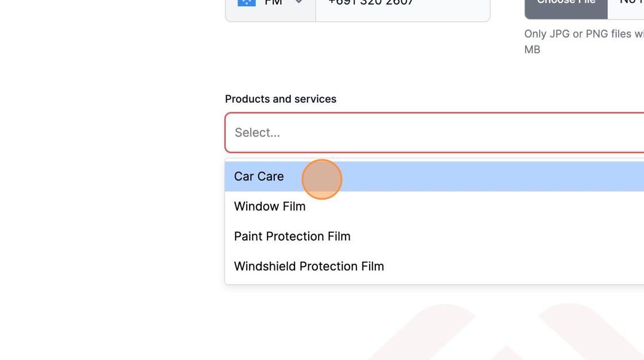
Task: Pick the Windshield Protection Film option
Action: tap(435, 266)
